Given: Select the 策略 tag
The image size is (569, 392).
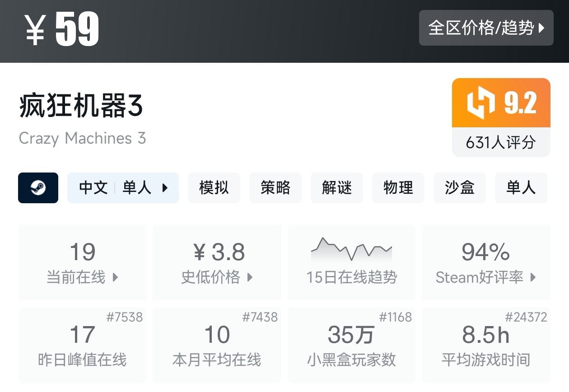Looking at the screenshot, I should coord(275,188).
